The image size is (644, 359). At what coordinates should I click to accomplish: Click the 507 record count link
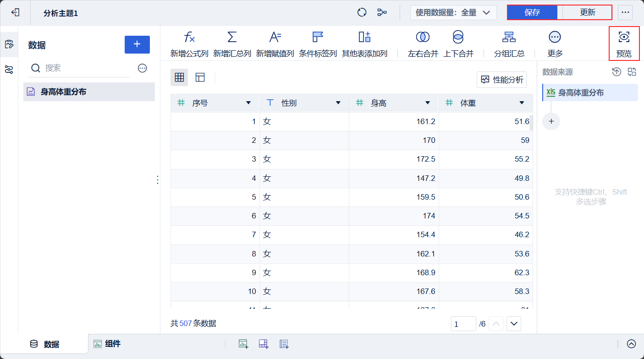[186, 323]
